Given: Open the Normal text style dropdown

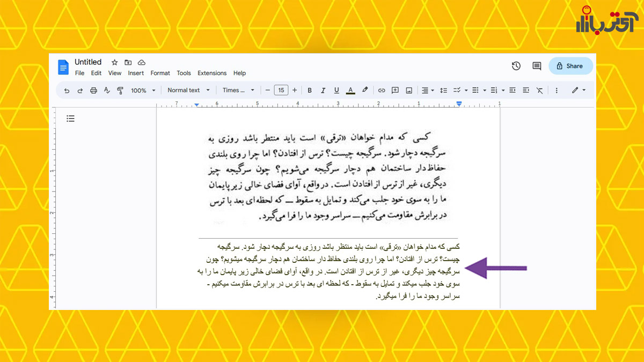Looking at the screenshot, I should [x=188, y=90].
